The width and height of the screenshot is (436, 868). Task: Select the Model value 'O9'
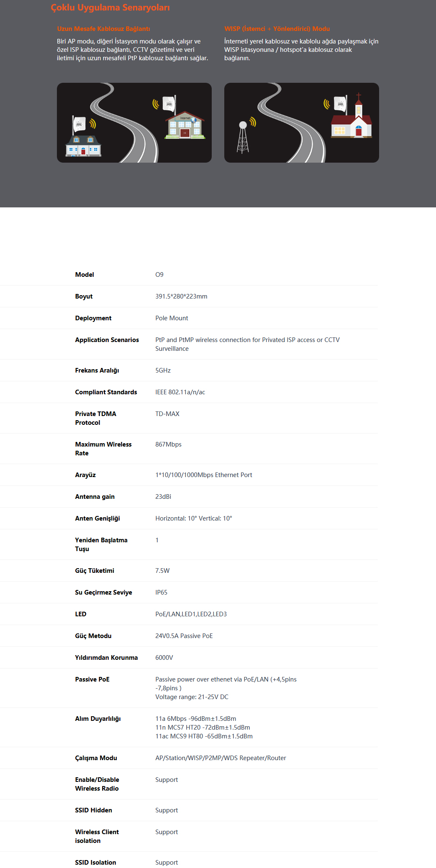(x=159, y=275)
